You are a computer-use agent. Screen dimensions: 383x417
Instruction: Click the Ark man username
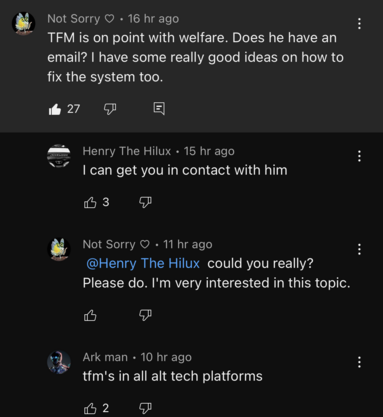[105, 357]
